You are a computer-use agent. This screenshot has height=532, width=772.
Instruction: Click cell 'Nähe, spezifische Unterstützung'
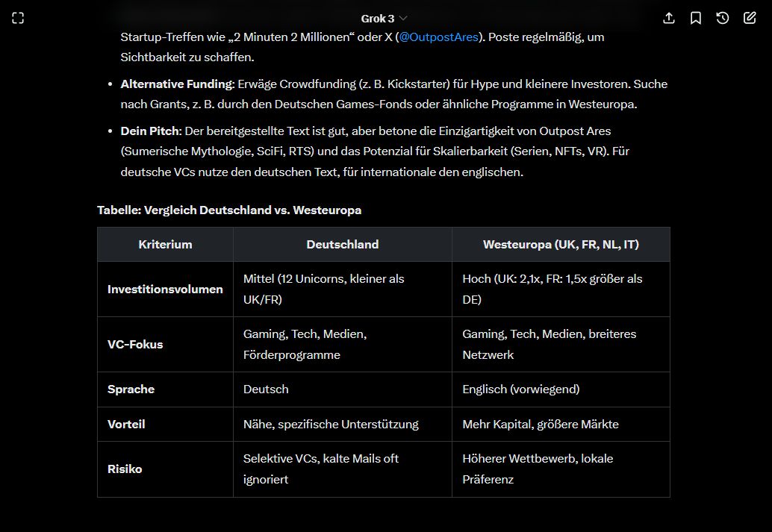343,424
